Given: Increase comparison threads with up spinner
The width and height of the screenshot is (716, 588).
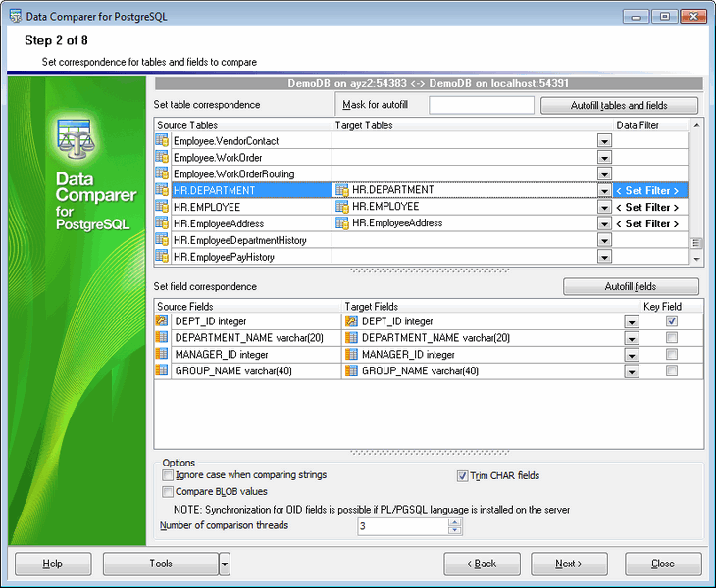Looking at the screenshot, I should 455,522.
